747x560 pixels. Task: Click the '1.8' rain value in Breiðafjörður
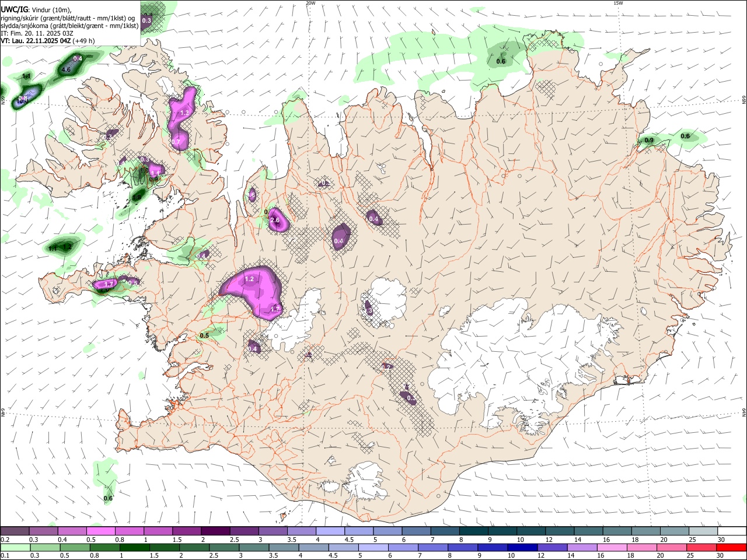[138, 197]
